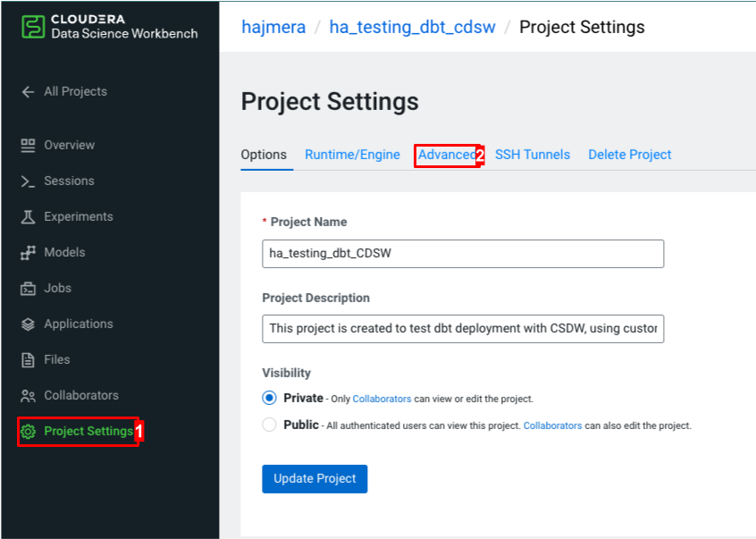
Task: Browse project Files
Action: 55,359
